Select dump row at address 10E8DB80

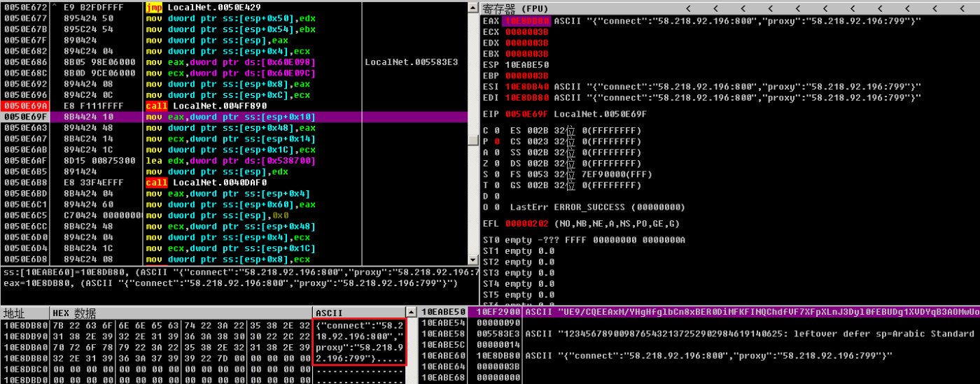(203, 325)
